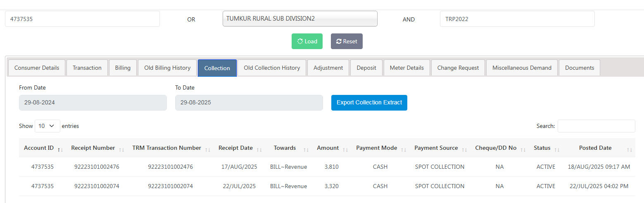Image resolution: width=644 pixels, height=203 pixels.
Task: Click the Reset button
Action: tap(346, 41)
